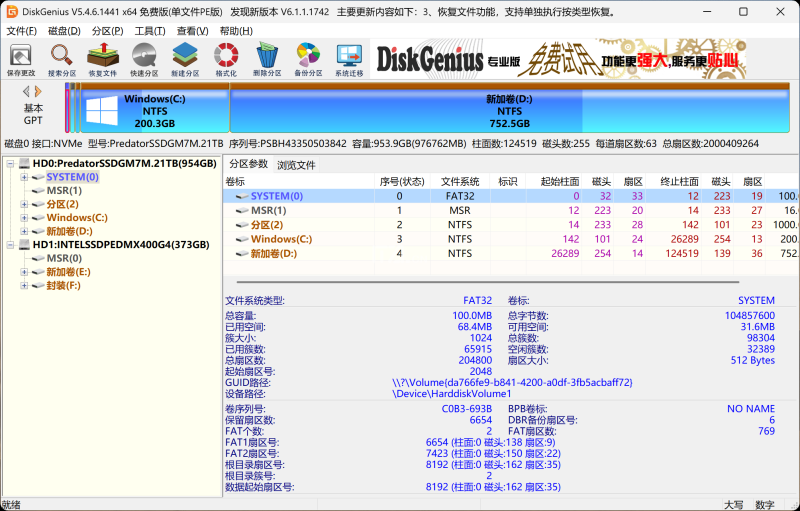Click the Format (格式化) toolbar icon
This screenshot has height=511, width=800.
226,59
